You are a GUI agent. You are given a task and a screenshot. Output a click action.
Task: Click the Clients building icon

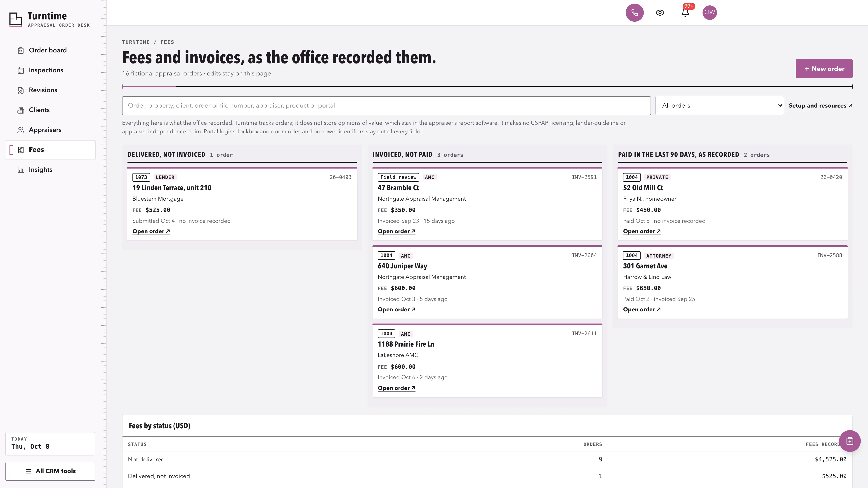point(21,110)
